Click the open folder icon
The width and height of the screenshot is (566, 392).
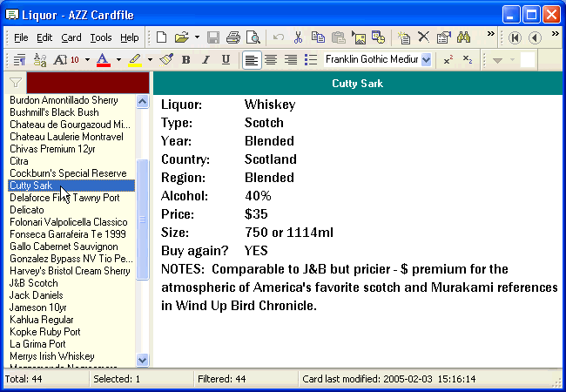pyautogui.click(x=182, y=37)
